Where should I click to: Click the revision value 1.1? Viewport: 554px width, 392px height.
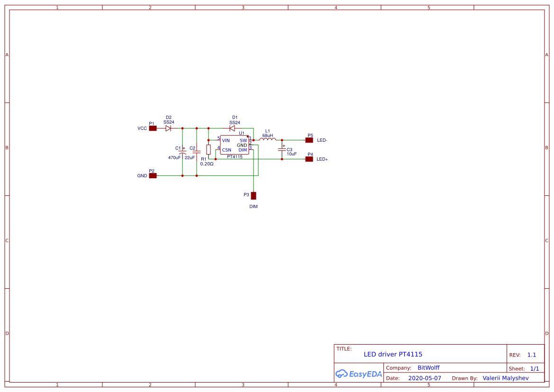(532, 354)
